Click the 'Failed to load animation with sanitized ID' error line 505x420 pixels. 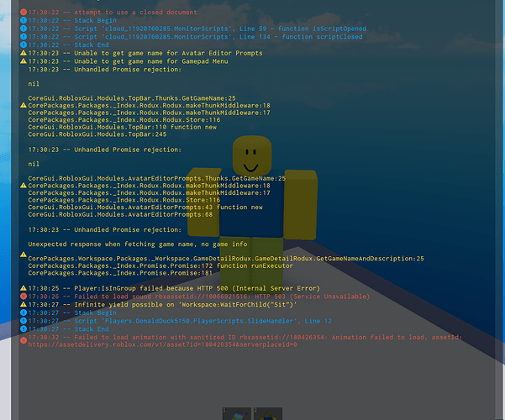pos(245,337)
